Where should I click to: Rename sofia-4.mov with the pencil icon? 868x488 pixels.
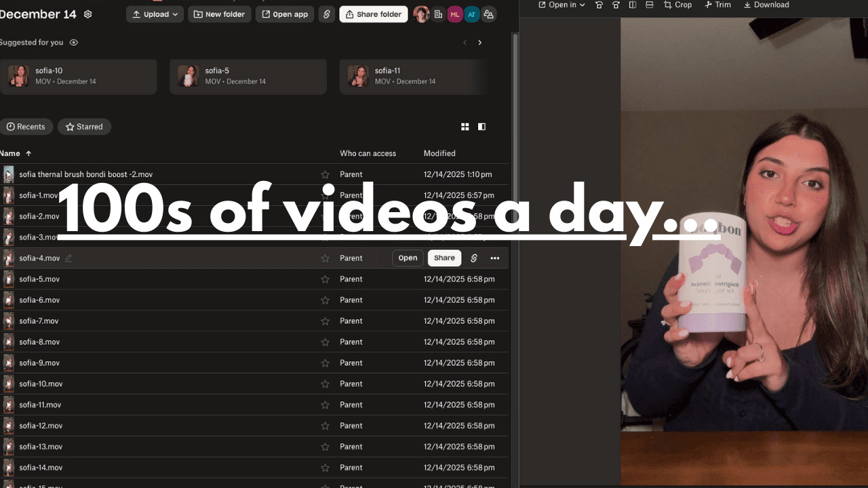(x=68, y=258)
